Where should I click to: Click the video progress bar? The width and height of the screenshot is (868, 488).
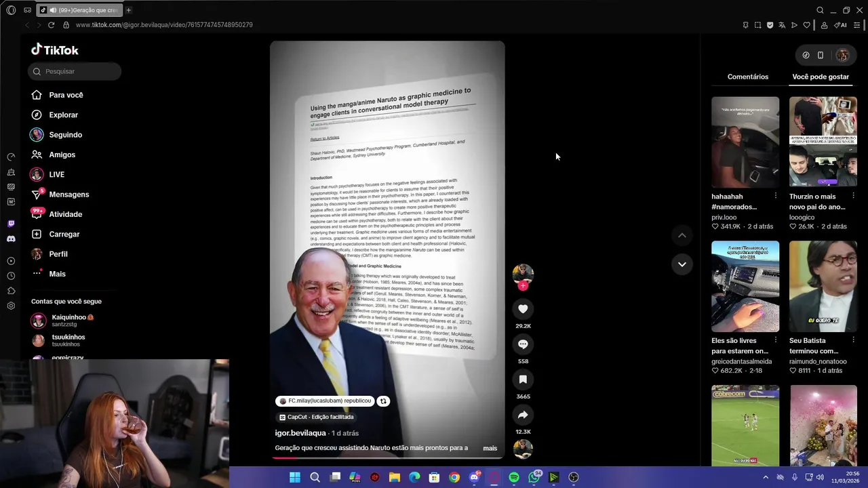[387, 457]
